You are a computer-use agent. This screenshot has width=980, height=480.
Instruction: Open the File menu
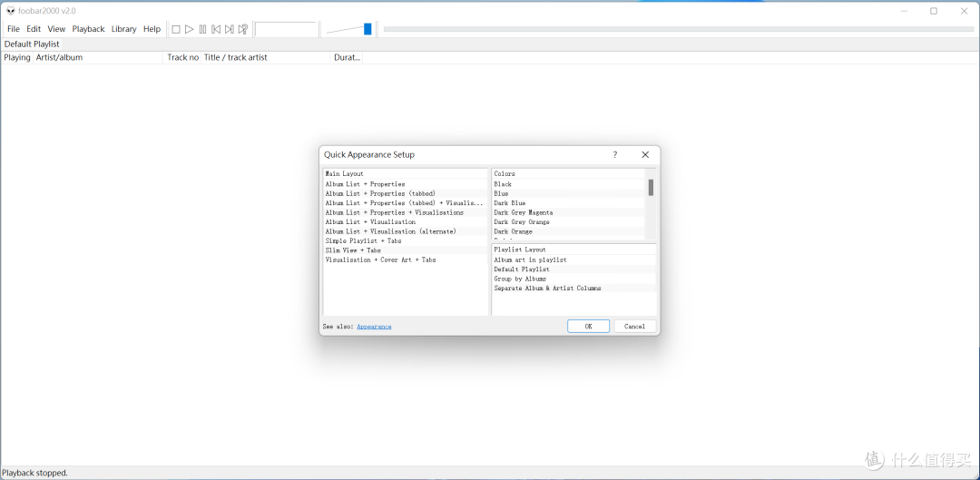tap(14, 29)
